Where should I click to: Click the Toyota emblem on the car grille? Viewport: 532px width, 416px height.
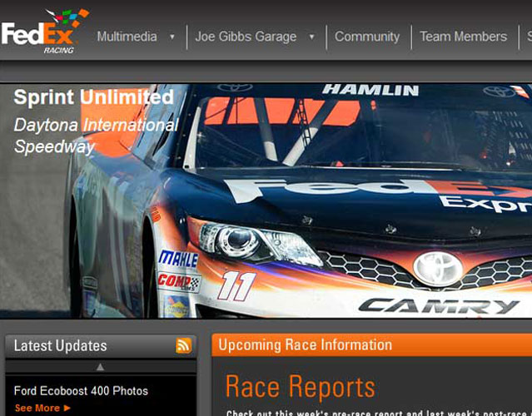pos(437,269)
